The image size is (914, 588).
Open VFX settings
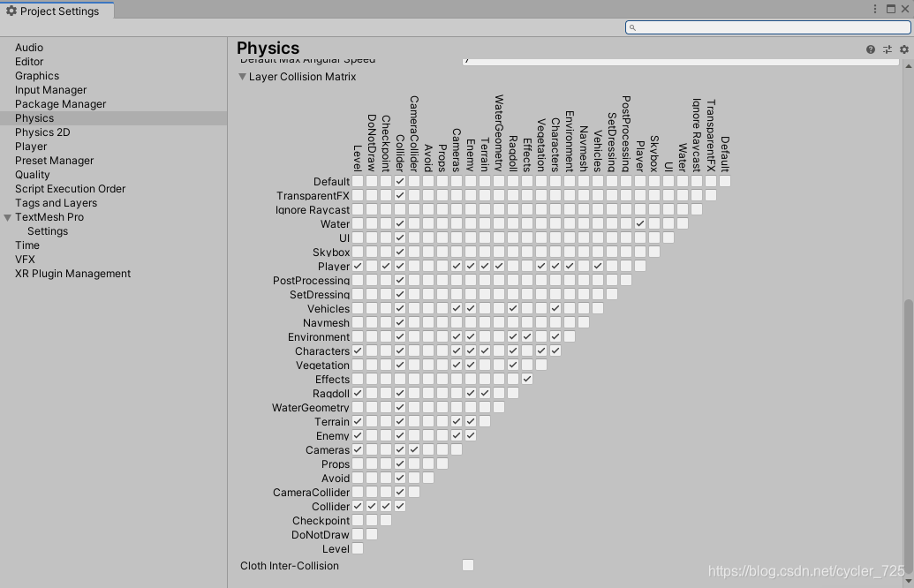25,260
